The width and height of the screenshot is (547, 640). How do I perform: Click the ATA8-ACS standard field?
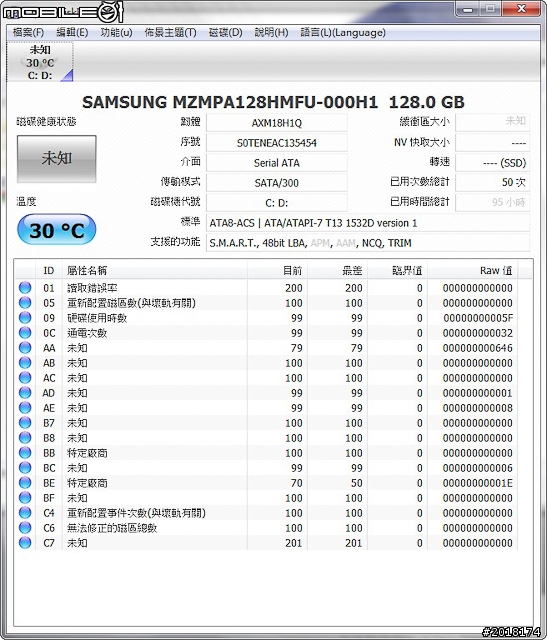coord(368,223)
